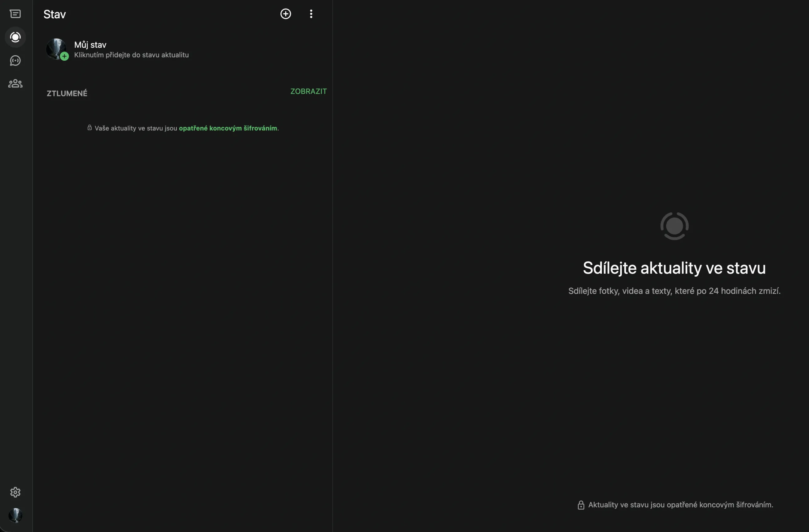This screenshot has height=532, width=809.
Task: Open the Channels sidebar icon
Action: point(15,60)
